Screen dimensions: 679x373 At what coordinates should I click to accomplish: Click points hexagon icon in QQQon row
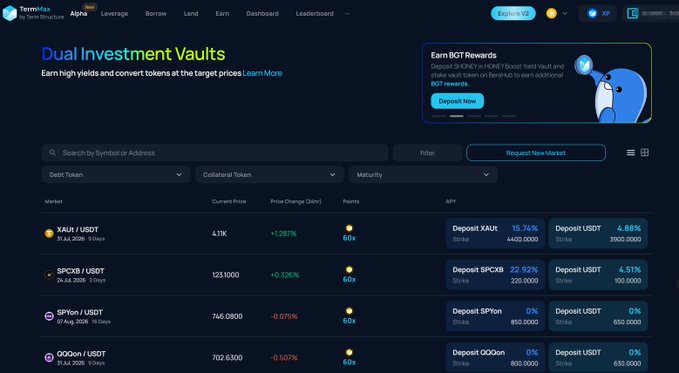pyautogui.click(x=349, y=352)
